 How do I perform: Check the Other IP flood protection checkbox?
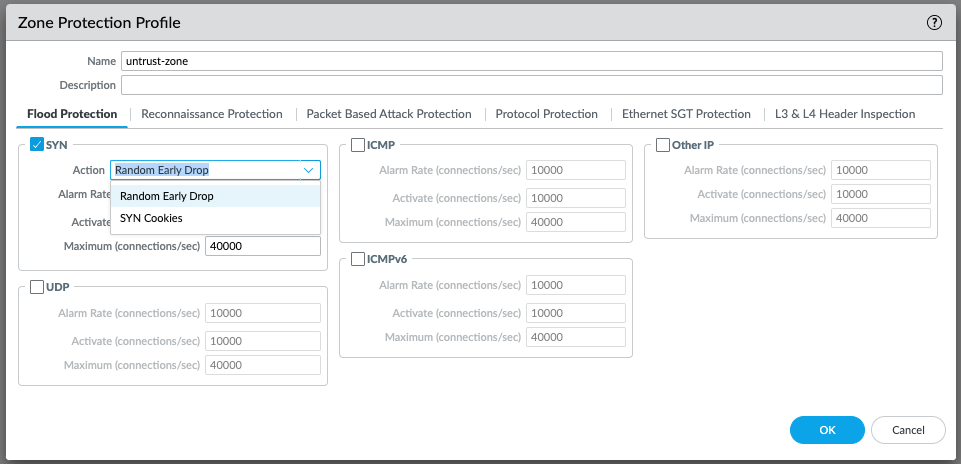pyautogui.click(x=663, y=145)
